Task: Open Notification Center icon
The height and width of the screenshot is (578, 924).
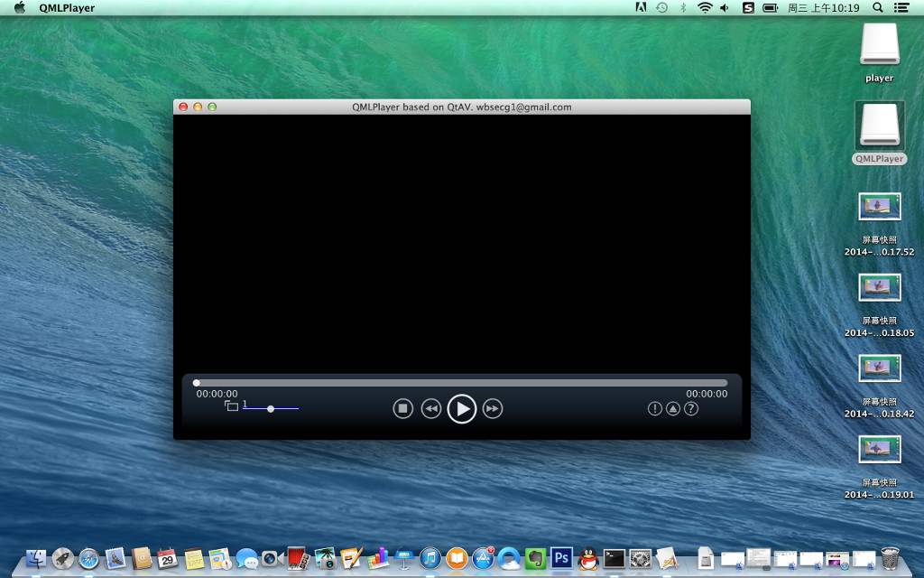Action: [901, 7]
